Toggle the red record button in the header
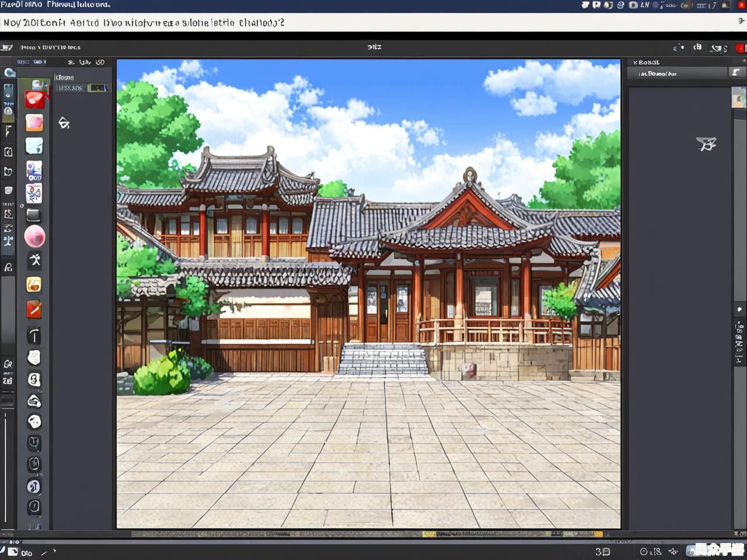The image size is (747, 560). coord(741,48)
